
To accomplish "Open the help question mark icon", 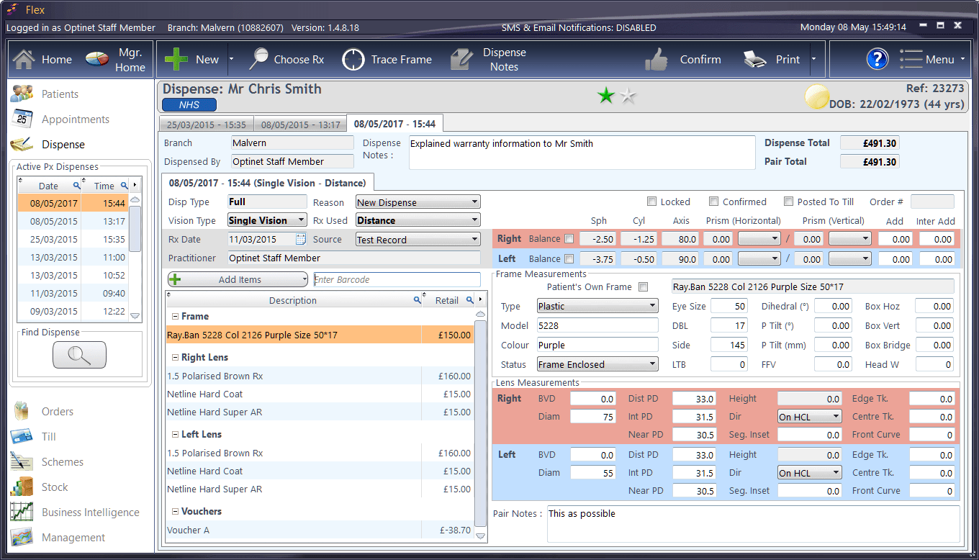I will [x=877, y=59].
